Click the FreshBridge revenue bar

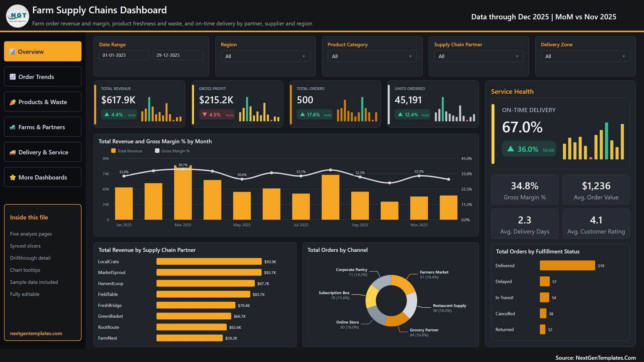pos(196,305)
